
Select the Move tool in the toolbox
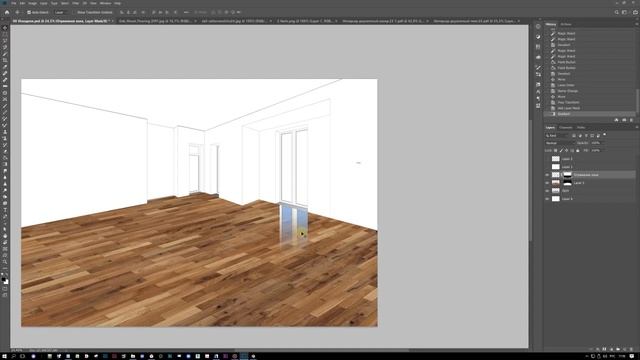pyautogui.click(x=5, y=28)
